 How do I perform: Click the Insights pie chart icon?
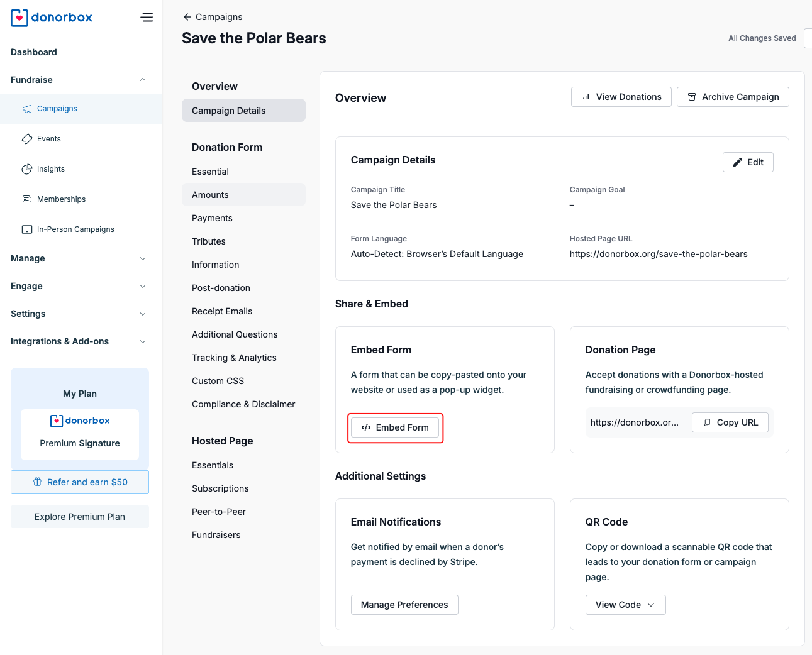point(27,169)
